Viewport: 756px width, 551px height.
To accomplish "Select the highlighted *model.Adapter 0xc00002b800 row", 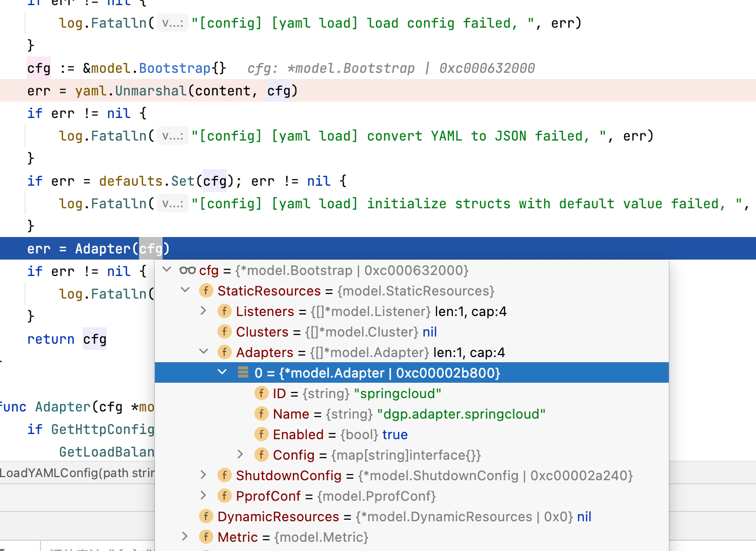I will [412, 372].
